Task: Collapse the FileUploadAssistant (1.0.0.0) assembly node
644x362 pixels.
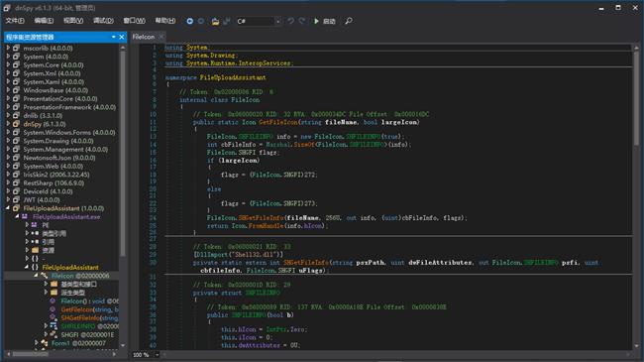Action: pyautogui.click(x=8, y=208)
